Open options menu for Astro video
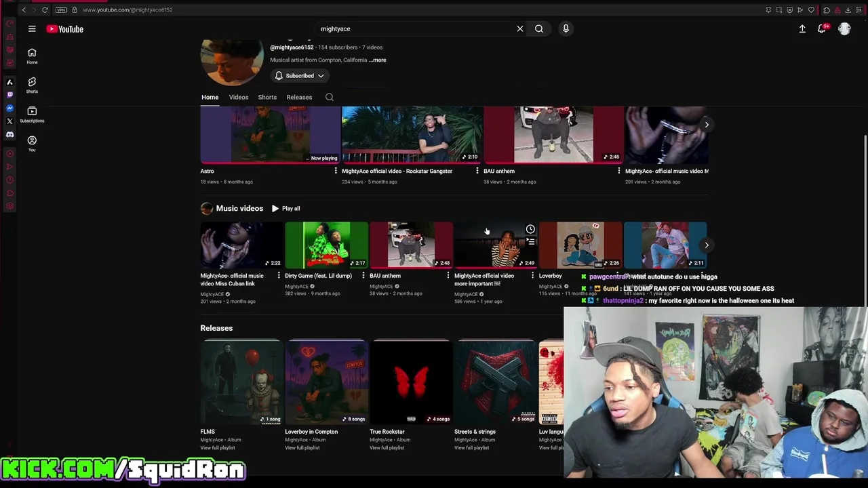868x488 pixels. [336, 171]
